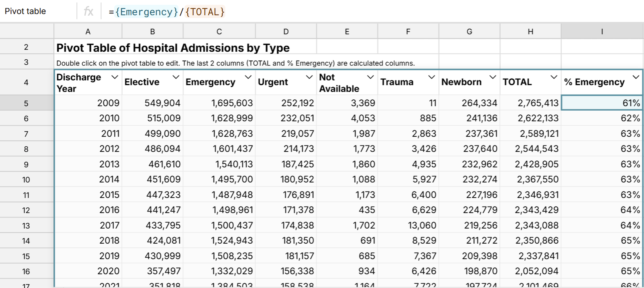Click Trauma value 13,060
Viewport: 644px width, 288px height.
[408, 225]
